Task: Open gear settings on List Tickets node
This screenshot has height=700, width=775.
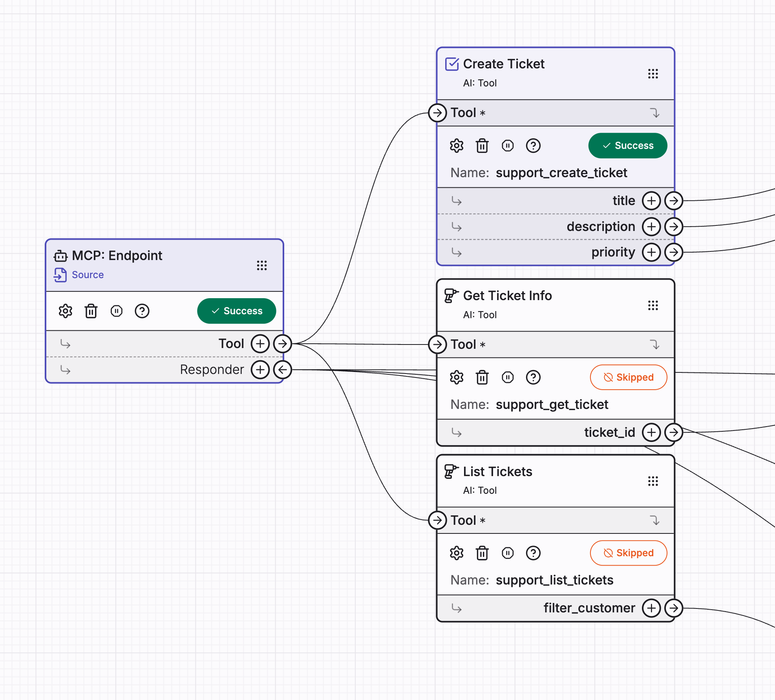Action: pos(457,553)
